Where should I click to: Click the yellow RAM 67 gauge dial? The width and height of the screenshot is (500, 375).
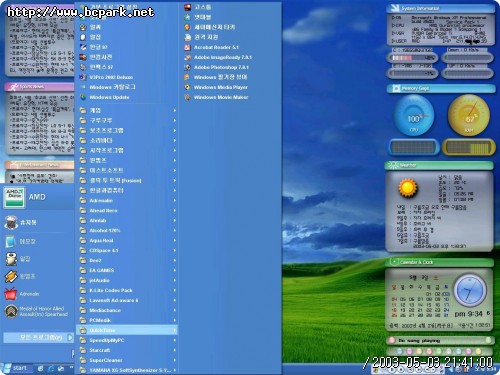coord(469,116)
